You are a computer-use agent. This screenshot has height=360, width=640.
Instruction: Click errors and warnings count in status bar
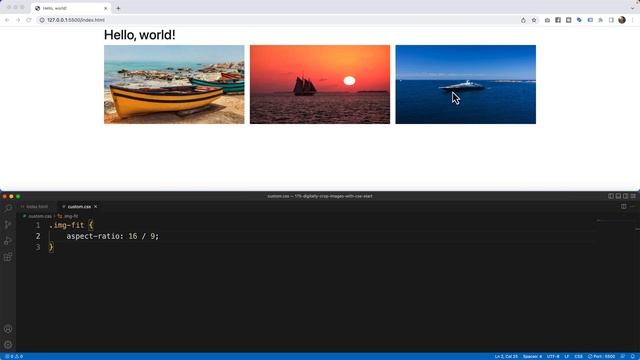14,356
